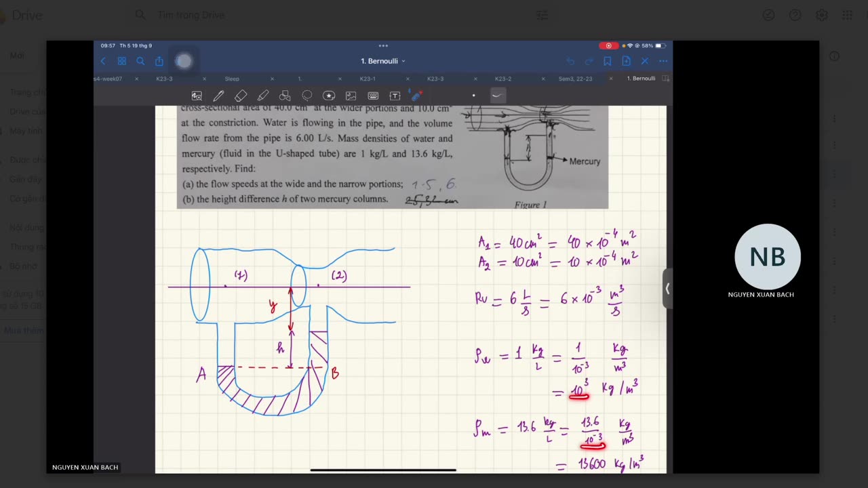Open the 1. Bernoulli title dropdown

(383, 61)
